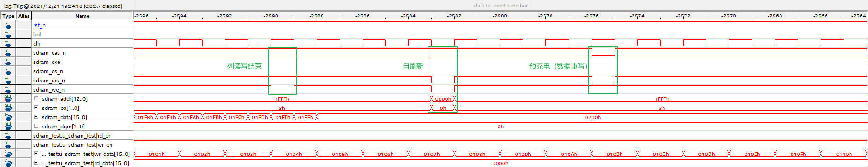Select the sdram_ba[1..0] signal name
This screenshot has width=868, height=167.
(60, 108)
